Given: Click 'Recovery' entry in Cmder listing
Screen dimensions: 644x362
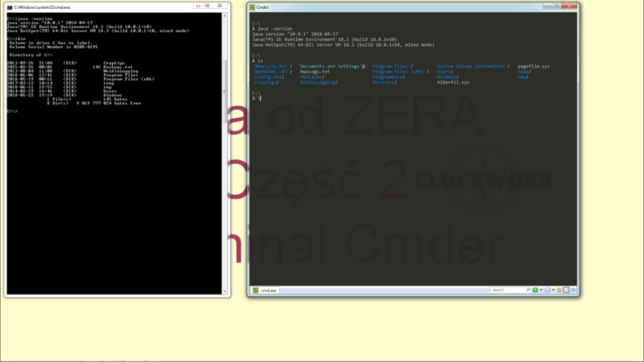Looking at the screenshot, I should pyautogui.click(x=385, y=82).
